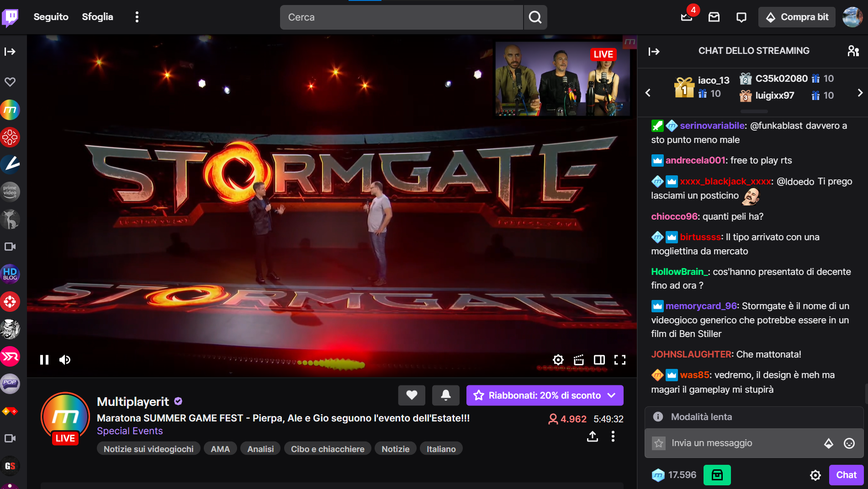
Task: Open the notifications inbox icon
Action: 714,17
